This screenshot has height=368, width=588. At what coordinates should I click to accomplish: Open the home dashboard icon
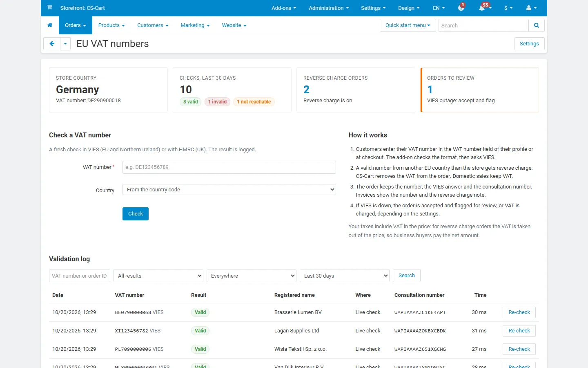(x=50, y=25)
